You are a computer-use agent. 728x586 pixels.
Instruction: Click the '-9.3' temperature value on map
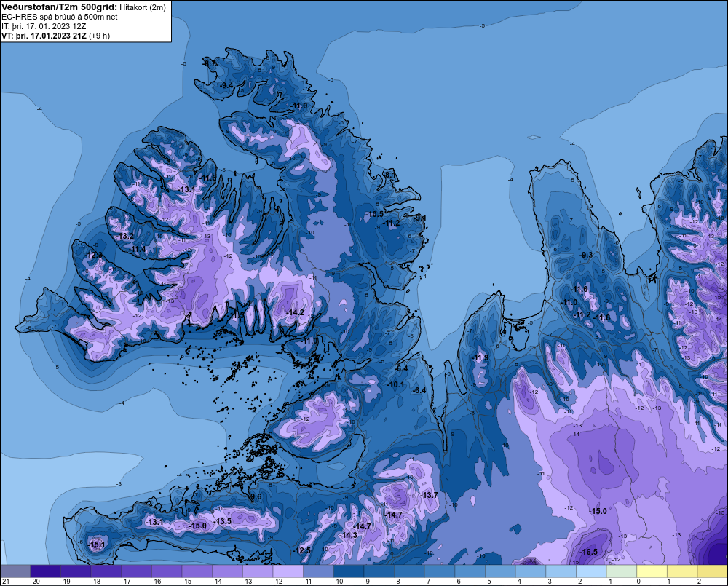[x=586, y=255]
